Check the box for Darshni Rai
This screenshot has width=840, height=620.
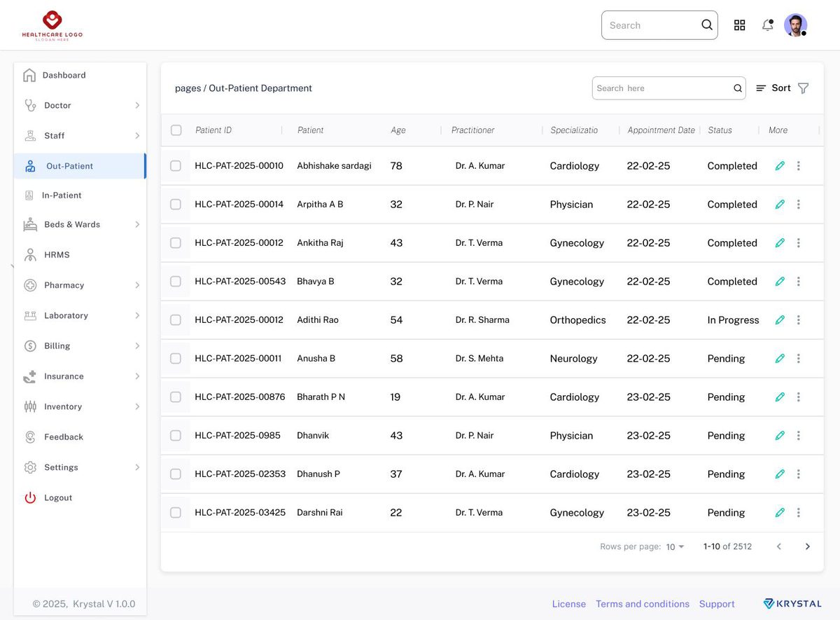pyautogui.click(x=176, y=513)
